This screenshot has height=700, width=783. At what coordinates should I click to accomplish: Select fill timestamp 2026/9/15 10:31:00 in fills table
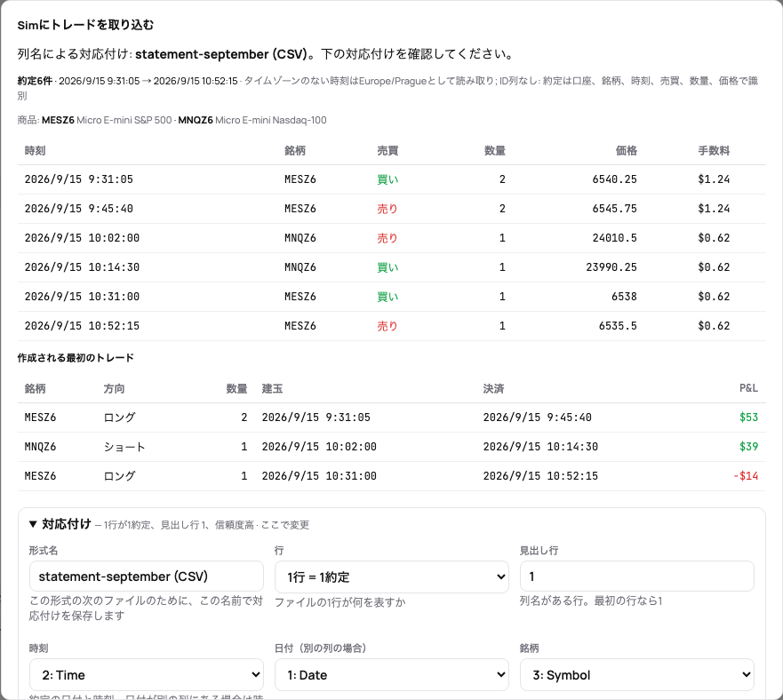[82, 297]
